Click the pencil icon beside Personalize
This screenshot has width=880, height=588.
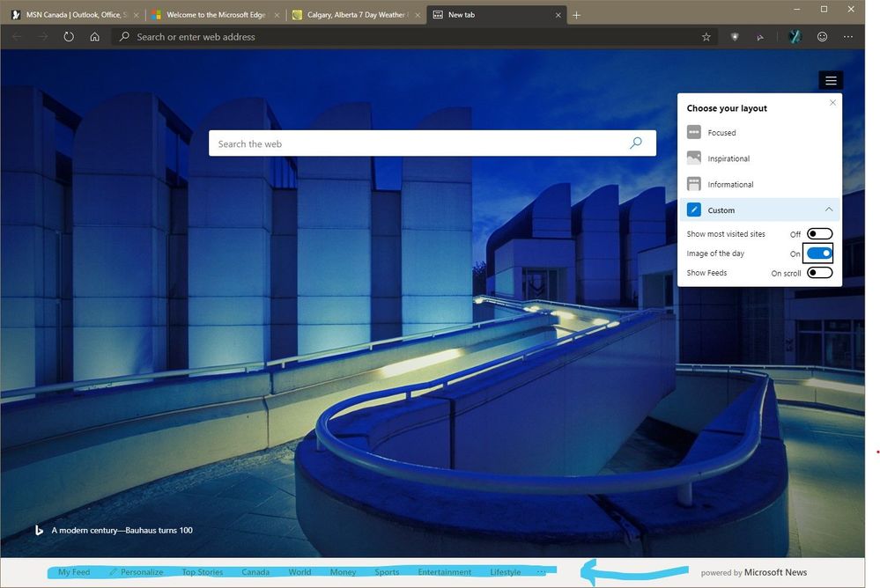point(113,572)
